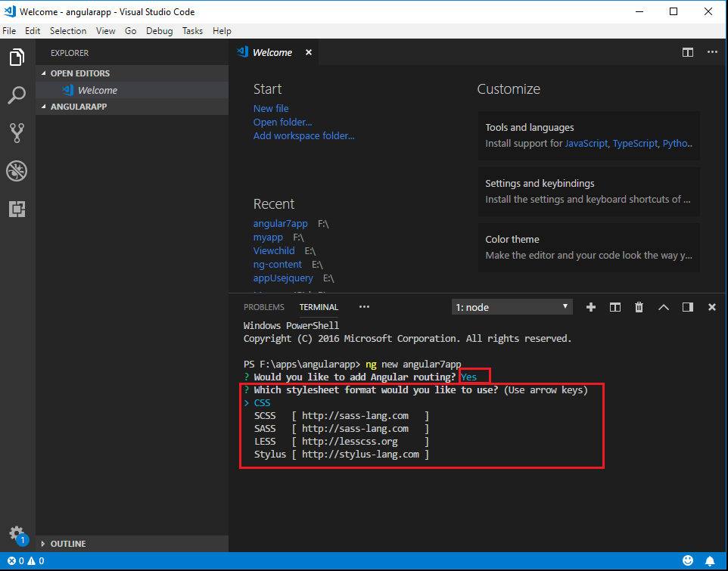
Task: Click Add workspace folder... link
Action: pos(303,136)
